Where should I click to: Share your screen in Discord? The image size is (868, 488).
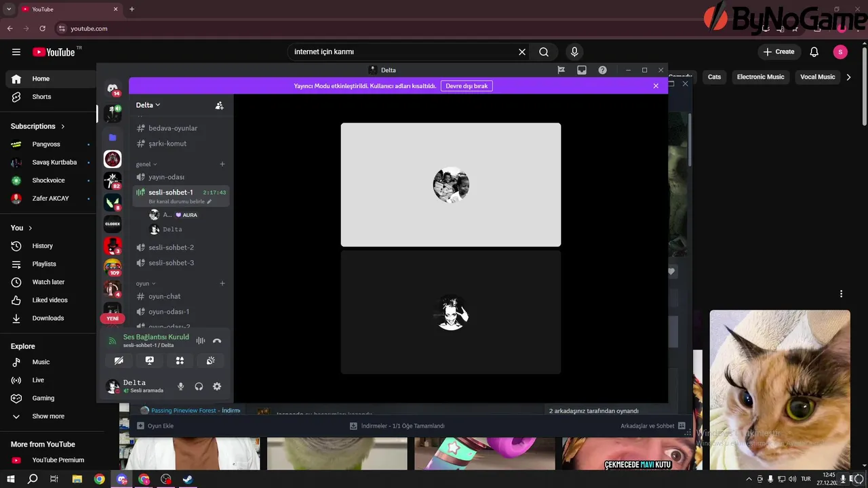click(x=149, y=361)
